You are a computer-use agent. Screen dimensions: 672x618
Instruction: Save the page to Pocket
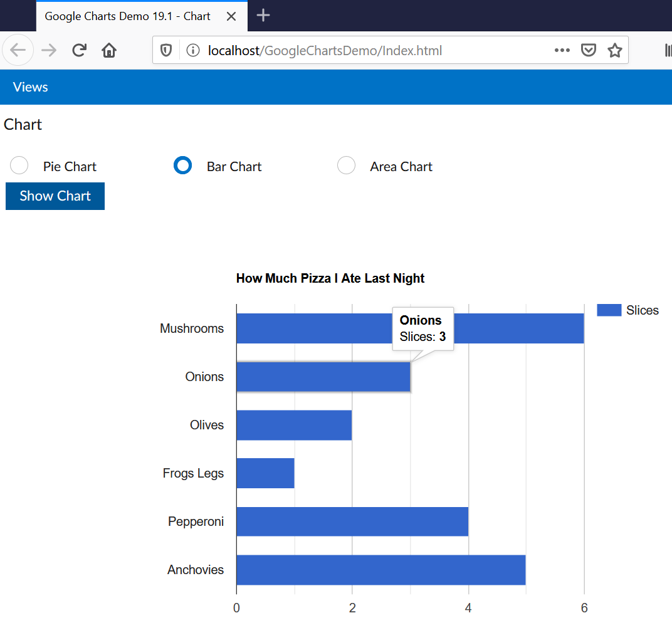(x=589, y=51)
